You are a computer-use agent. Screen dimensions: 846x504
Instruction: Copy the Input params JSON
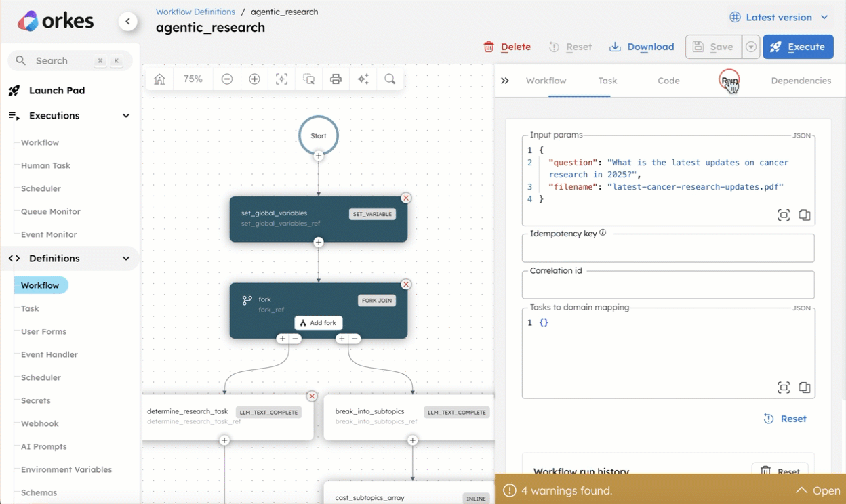pos(805,215)
